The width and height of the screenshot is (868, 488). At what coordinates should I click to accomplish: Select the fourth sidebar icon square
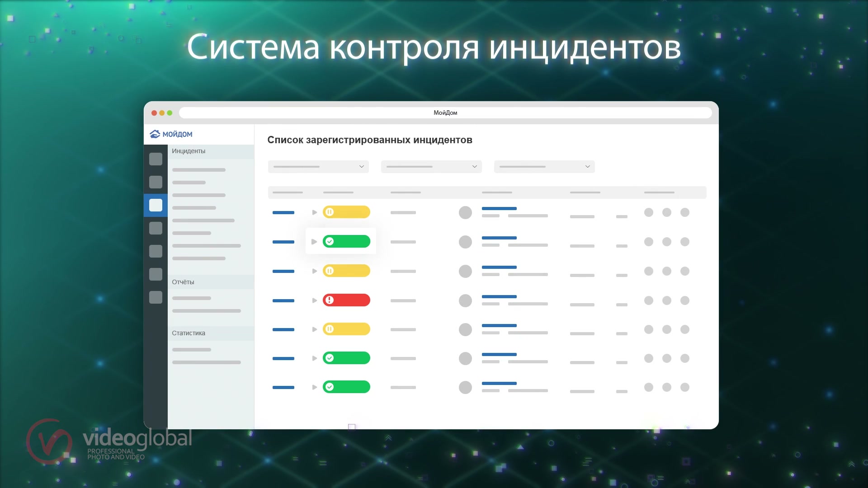(156, 228)
